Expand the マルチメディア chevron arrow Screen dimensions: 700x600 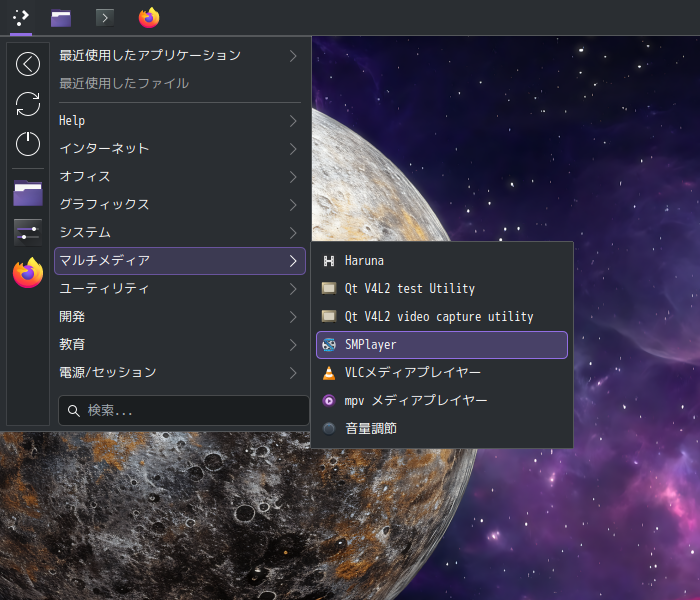293,261
